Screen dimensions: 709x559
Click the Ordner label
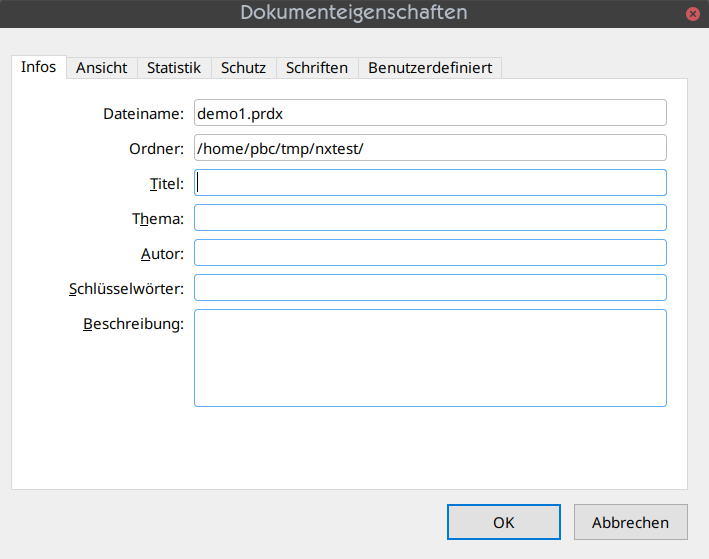[x=156, y=149]
